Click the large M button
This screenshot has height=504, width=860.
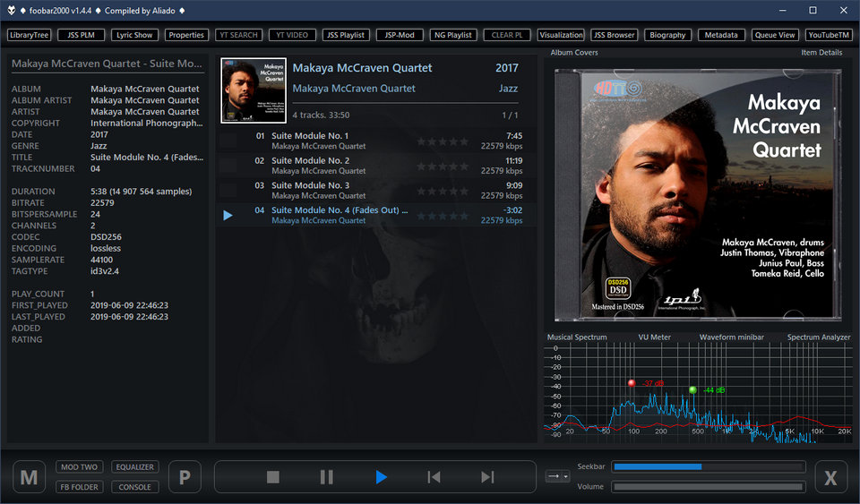point(29,477)
